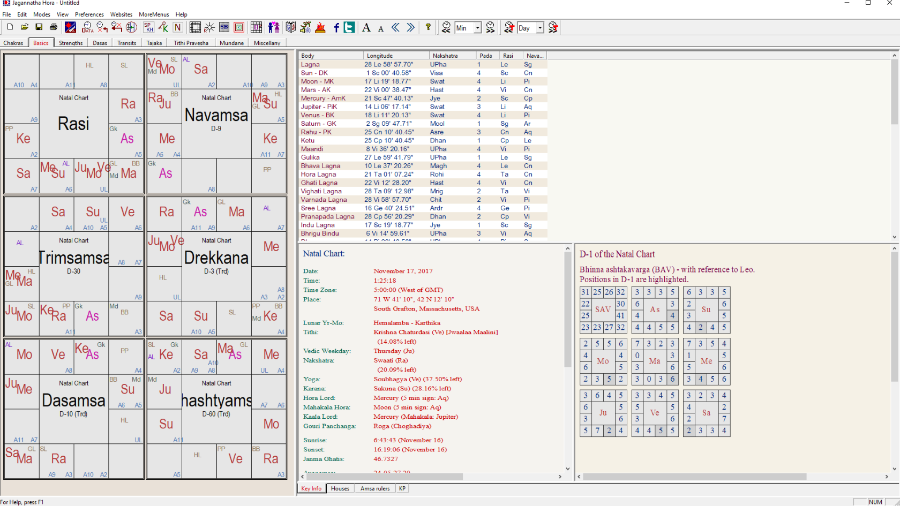Increase font size with large A icon
This screenshot has width=900, height=506.
click(x=367, y=27)
